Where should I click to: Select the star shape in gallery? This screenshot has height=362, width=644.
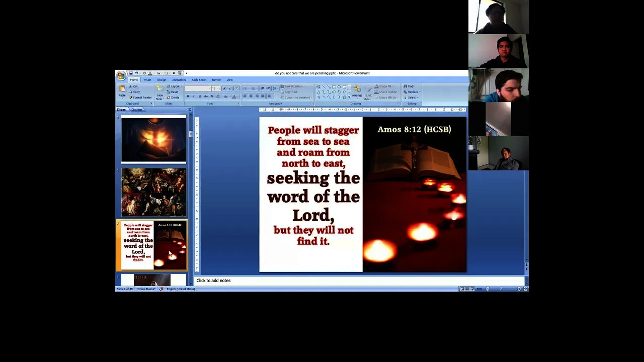tap(344, 97)
